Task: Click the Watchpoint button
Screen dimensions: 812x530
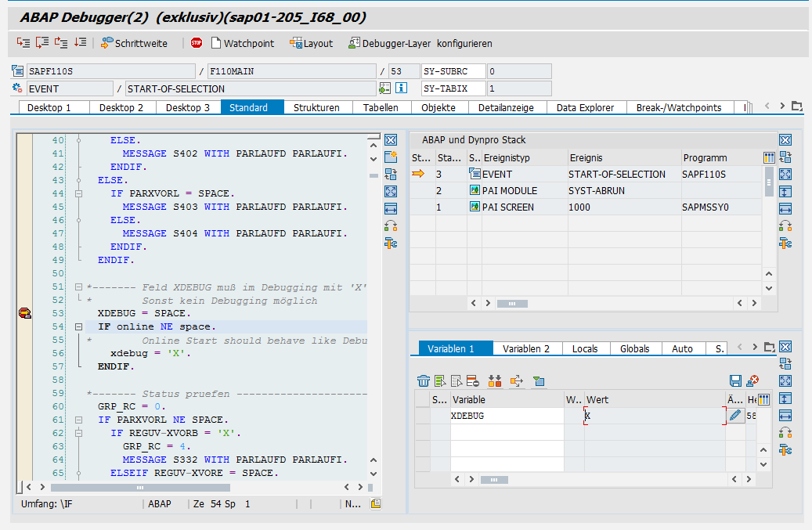Action: [x=241, y=43]
